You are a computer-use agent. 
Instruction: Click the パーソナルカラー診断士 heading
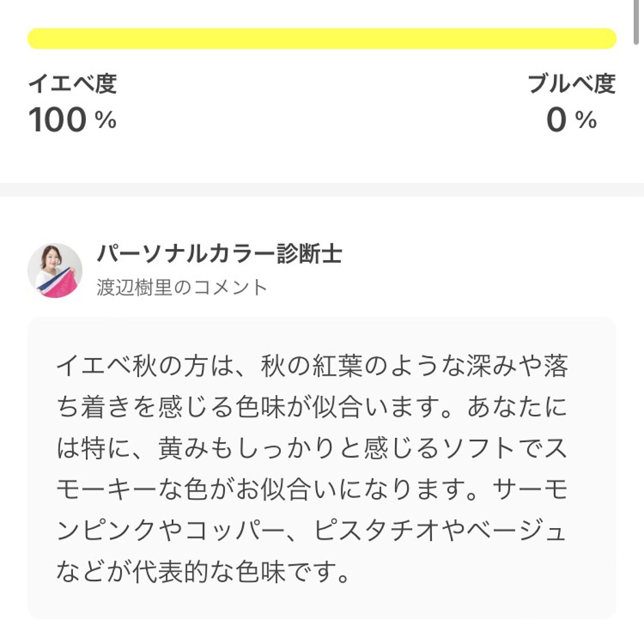coord(219,253)
